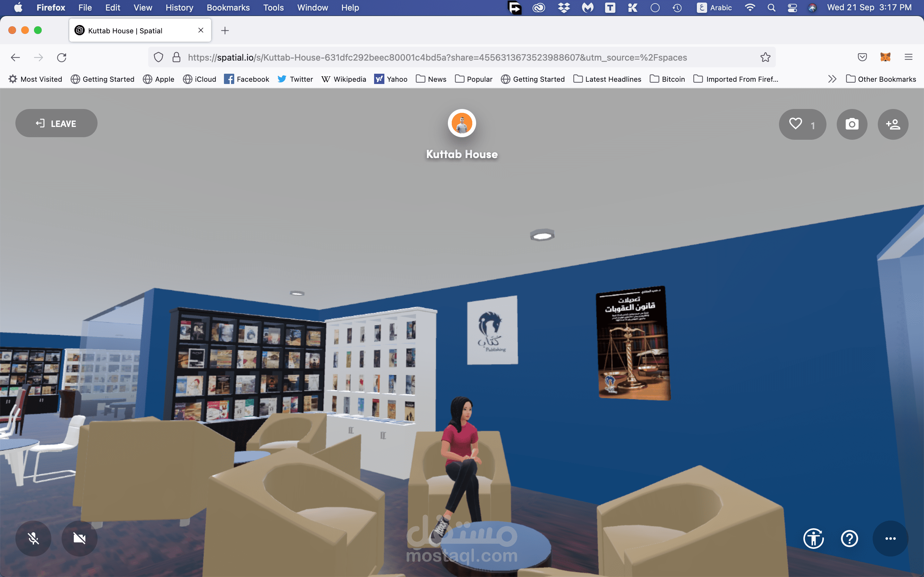Like the space with the heart button

(x=796, y=124)
